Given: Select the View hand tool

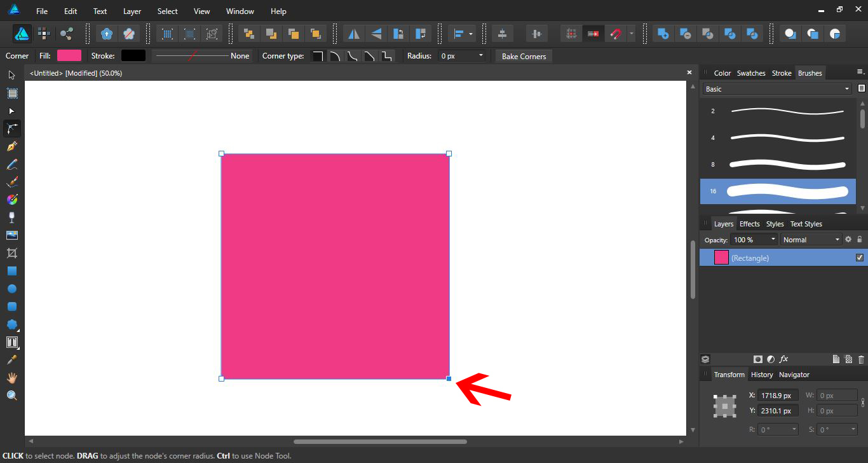Looking at the screenshot, I should coord(11,378).
